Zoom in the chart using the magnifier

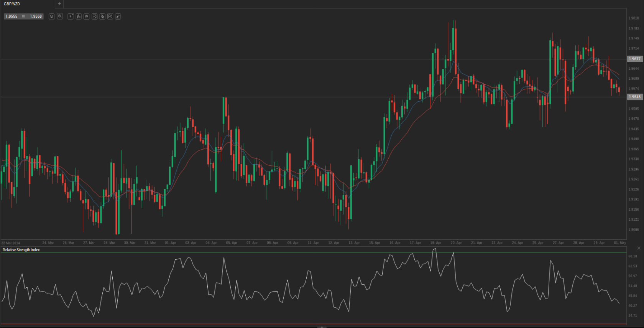pyautogui.click(x=60, y=16)
